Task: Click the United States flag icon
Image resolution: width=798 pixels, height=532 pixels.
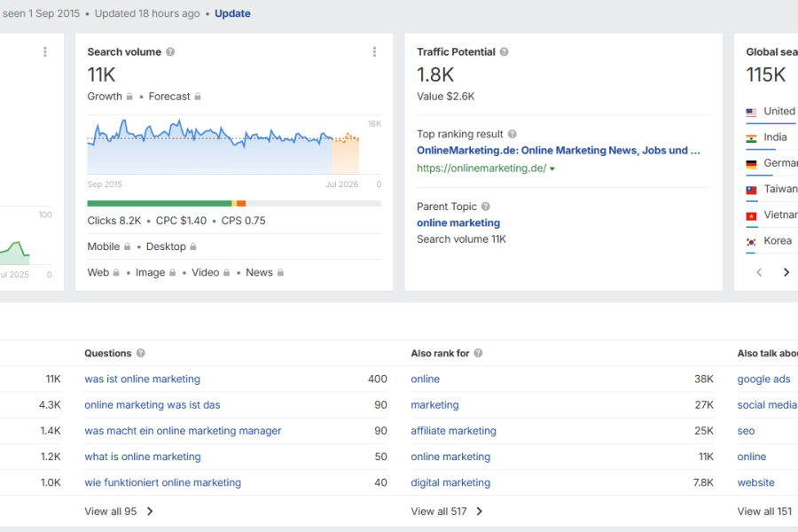Action: point(751,112)
